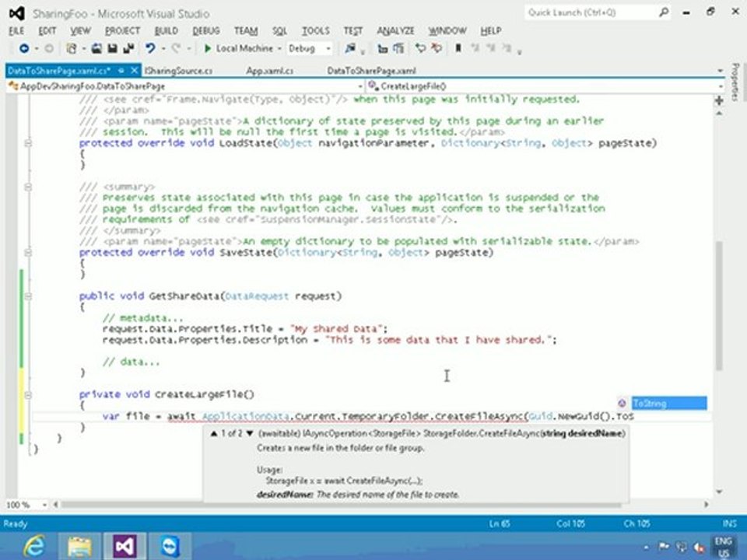Click the vertical scrollbar thumb in the editor
Image resolution: width=747 pixels, height=560 pixels.
pyautogui.click(x=719, y=305)
